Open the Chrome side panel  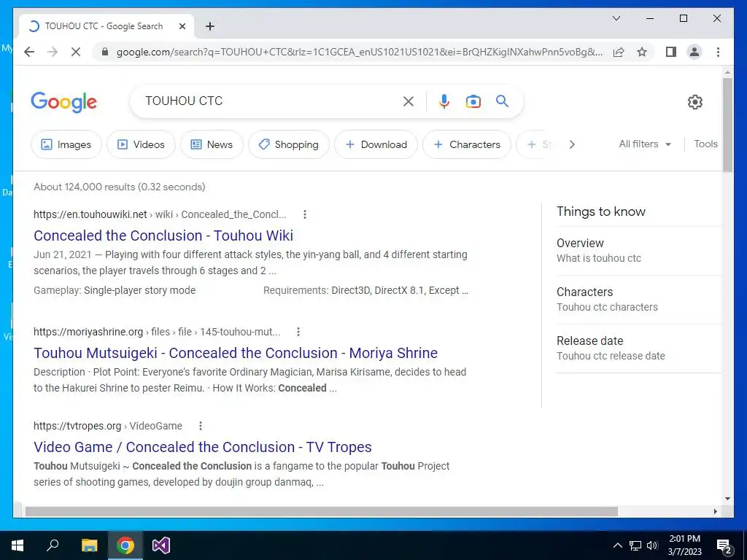coord(671,52)
